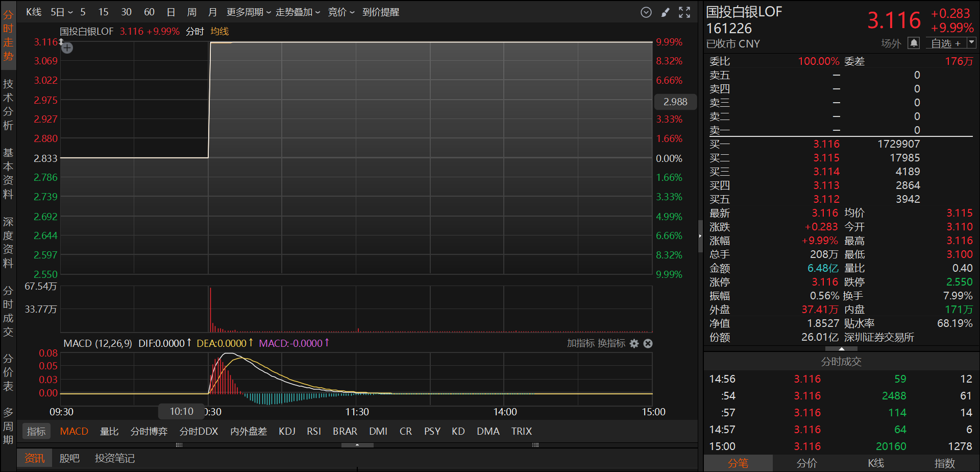The width and height of the screenshot is (980, 472).
Task: Click the 到价提醒 price alert button
Action: [x=381, y=12]
